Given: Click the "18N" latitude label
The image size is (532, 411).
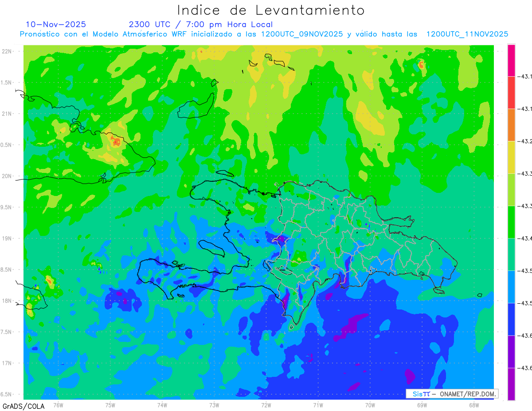Looking at the screenshot, I should pyautogui.click(x=7, y=301).
